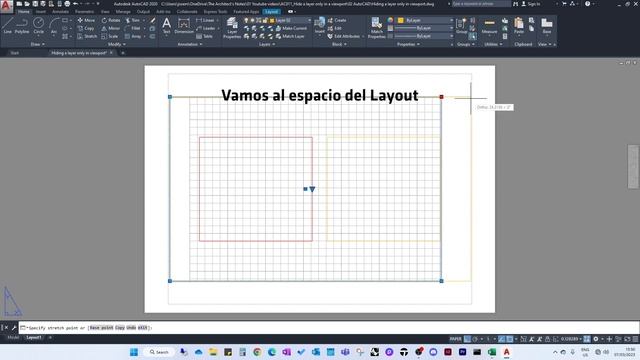The width and height of the screenshot is (640, 360).
Task: Open the lineweight ByLayer dropdown
Action: [x=424, y=28]
